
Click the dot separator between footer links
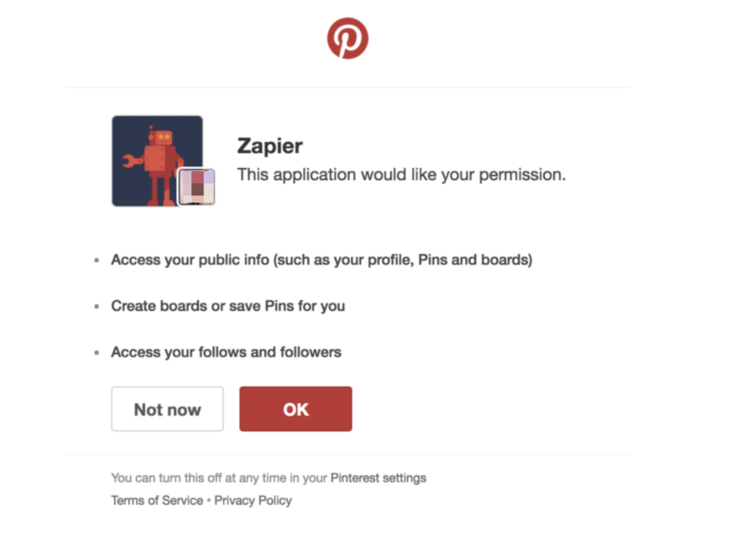(x=209, y=501)
